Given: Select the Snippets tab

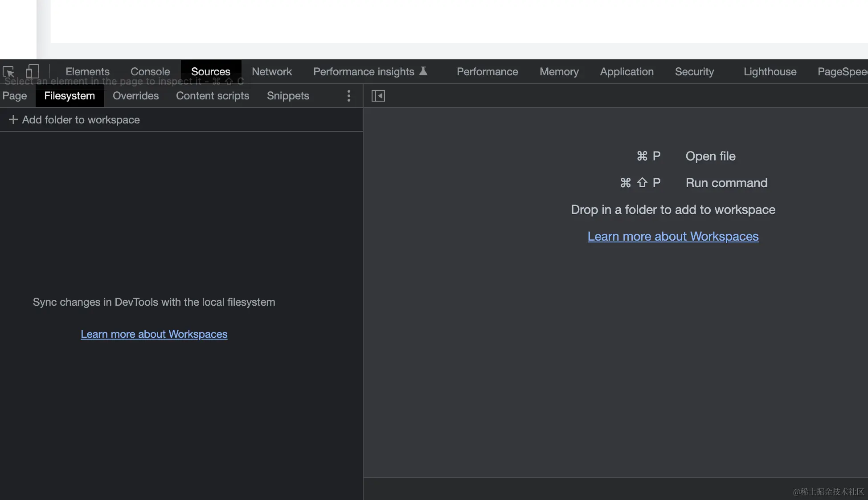Looking at the screenshot, I should point(288,96).
